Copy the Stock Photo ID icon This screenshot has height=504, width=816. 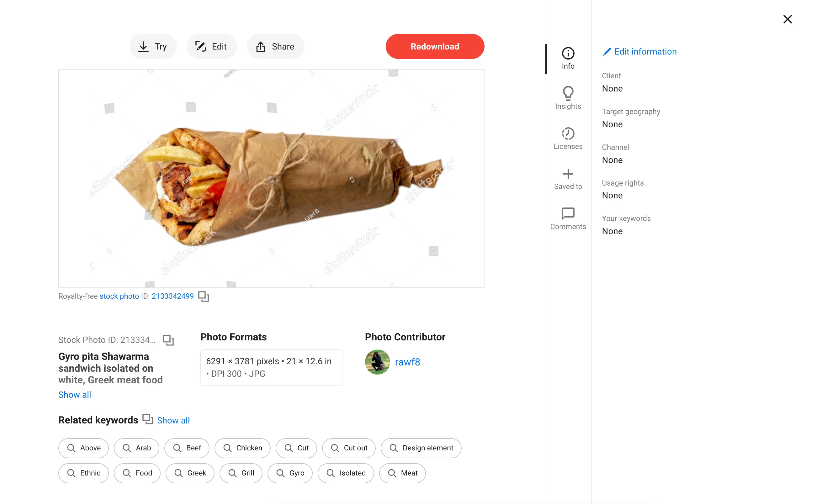point(168,340)
